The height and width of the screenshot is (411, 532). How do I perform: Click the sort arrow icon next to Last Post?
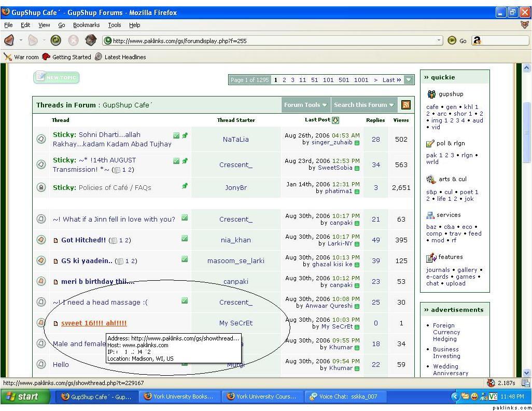click(x=335, y=120)
